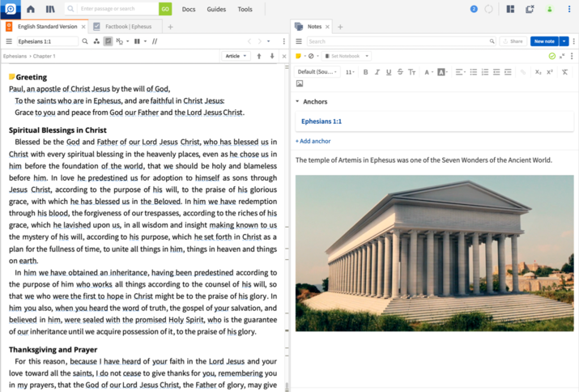Image resolution: width=579 pixels, height=392 pixels.
Task: Open the interlinear options dropdown
Action: [x=122, y=41]
